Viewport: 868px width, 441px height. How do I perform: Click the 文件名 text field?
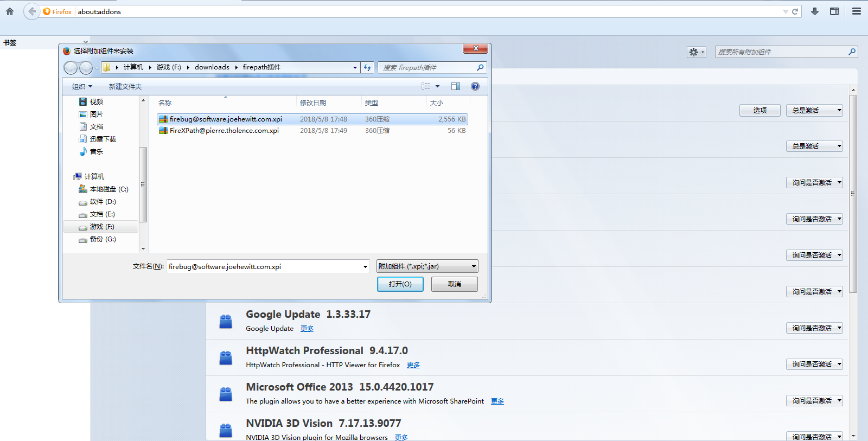[264, 266]
